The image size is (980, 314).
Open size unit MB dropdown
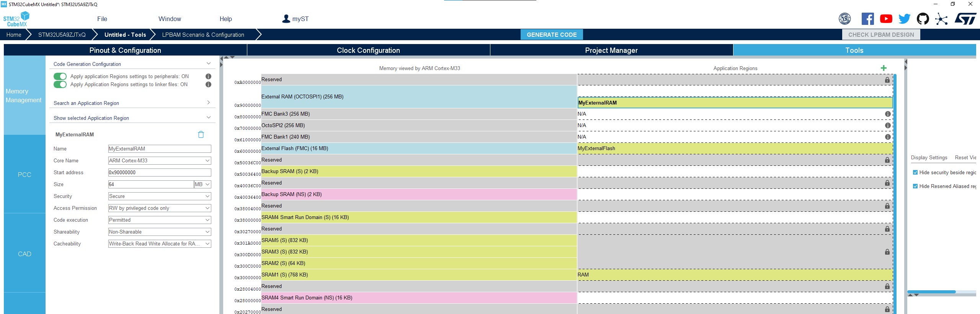203,184
